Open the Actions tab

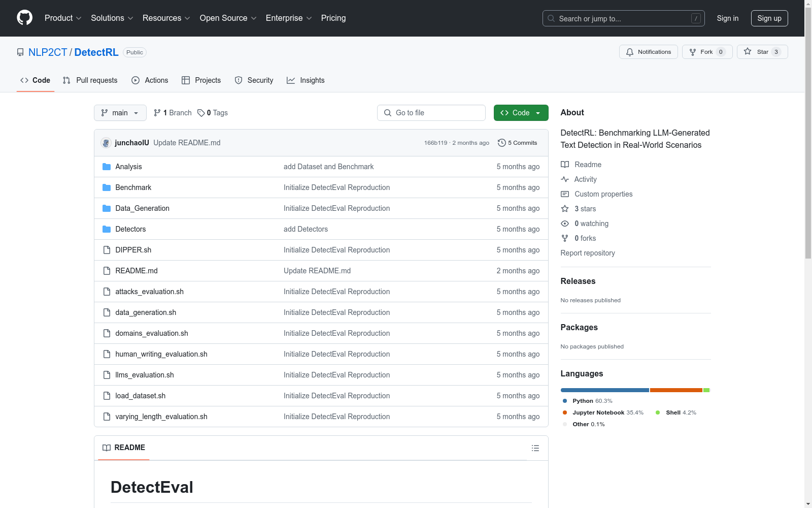pos(150,80)
